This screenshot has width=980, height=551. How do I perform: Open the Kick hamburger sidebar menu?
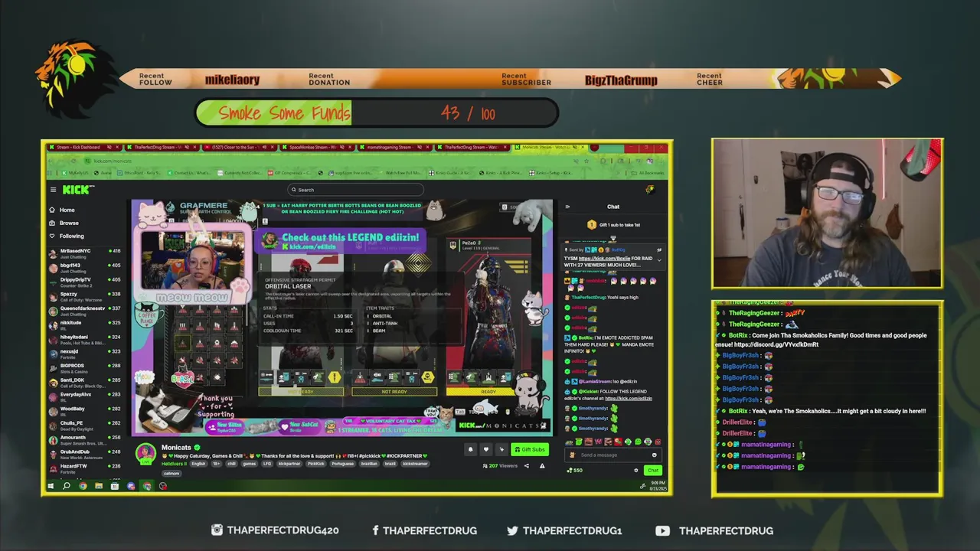tap(53, 190)
